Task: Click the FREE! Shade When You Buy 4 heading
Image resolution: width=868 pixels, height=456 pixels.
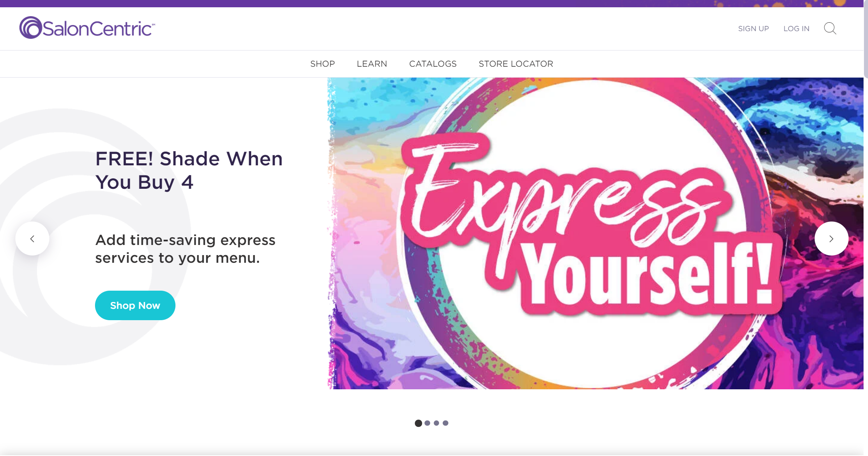Action: [189, 170]
